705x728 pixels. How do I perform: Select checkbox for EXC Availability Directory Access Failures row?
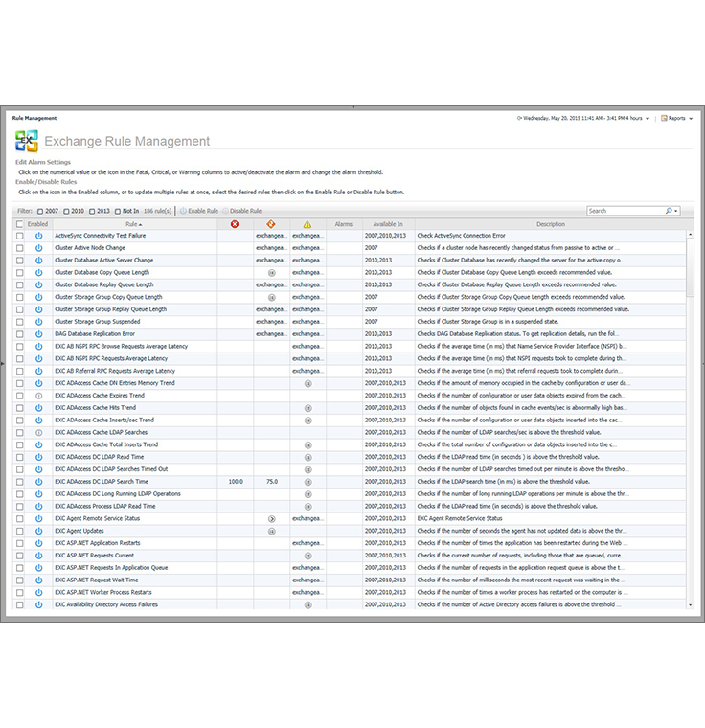19,605
